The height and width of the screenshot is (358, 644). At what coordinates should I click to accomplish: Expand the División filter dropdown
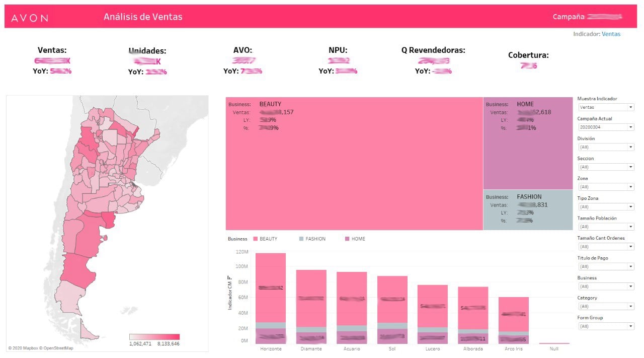point(606,147)
